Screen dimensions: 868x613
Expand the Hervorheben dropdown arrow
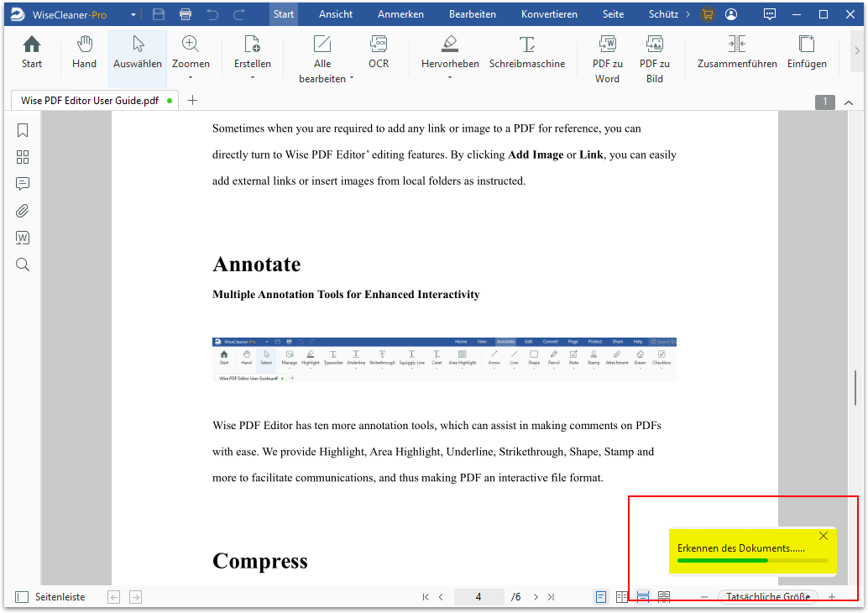tap(449, 78)
